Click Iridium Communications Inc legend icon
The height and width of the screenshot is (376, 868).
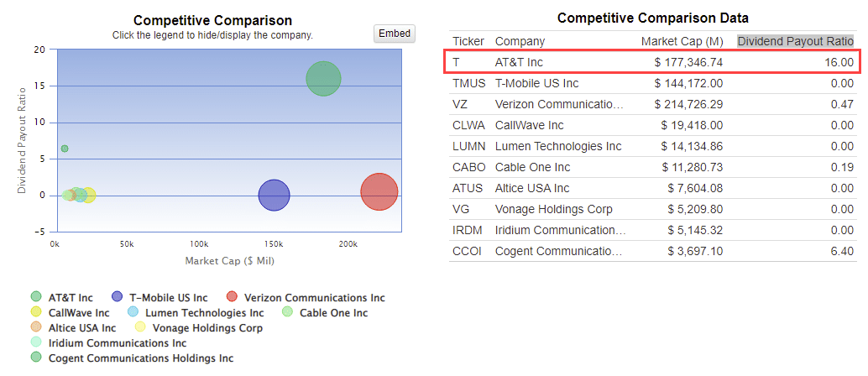(x=36, y=342)
